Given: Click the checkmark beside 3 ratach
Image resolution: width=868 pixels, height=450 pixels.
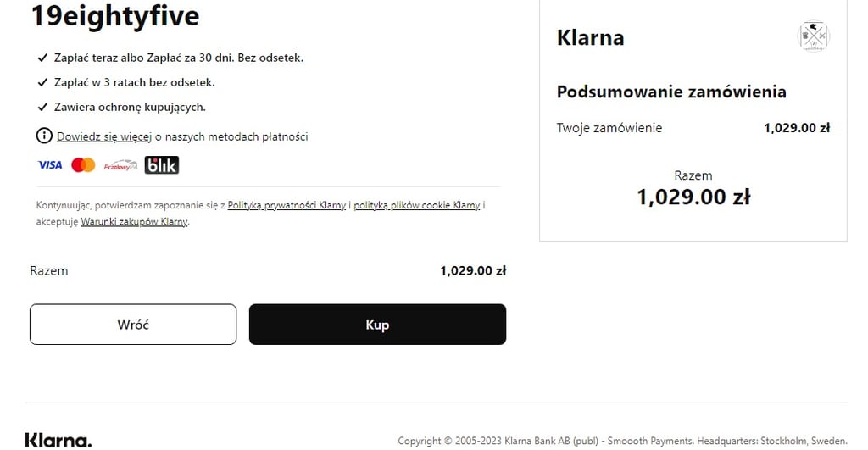Looking at the screenshot, I should pyautogui.click(x=42, y=82).
